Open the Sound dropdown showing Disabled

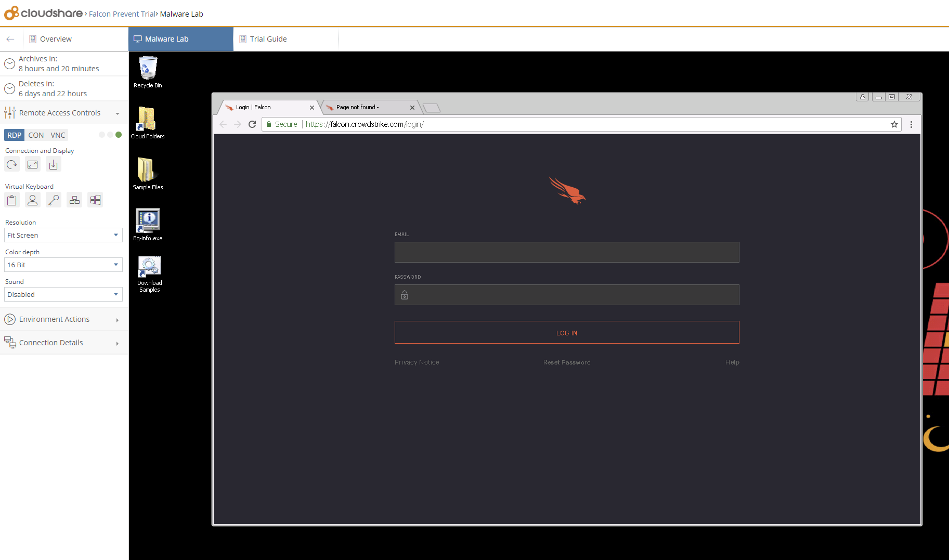click(x=63, y=294)
